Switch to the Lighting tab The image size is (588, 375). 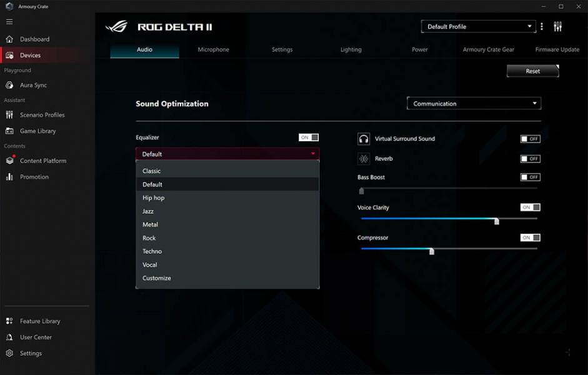point(351,50)
